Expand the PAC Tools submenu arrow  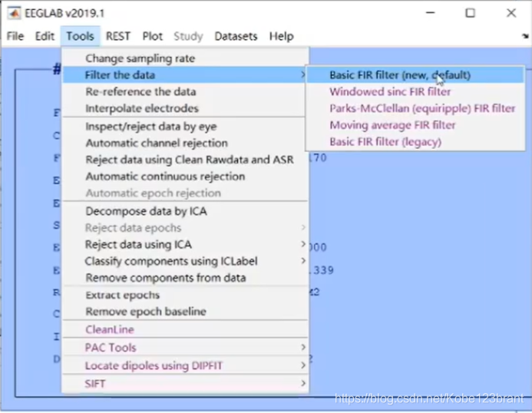(x=302, y=347)
